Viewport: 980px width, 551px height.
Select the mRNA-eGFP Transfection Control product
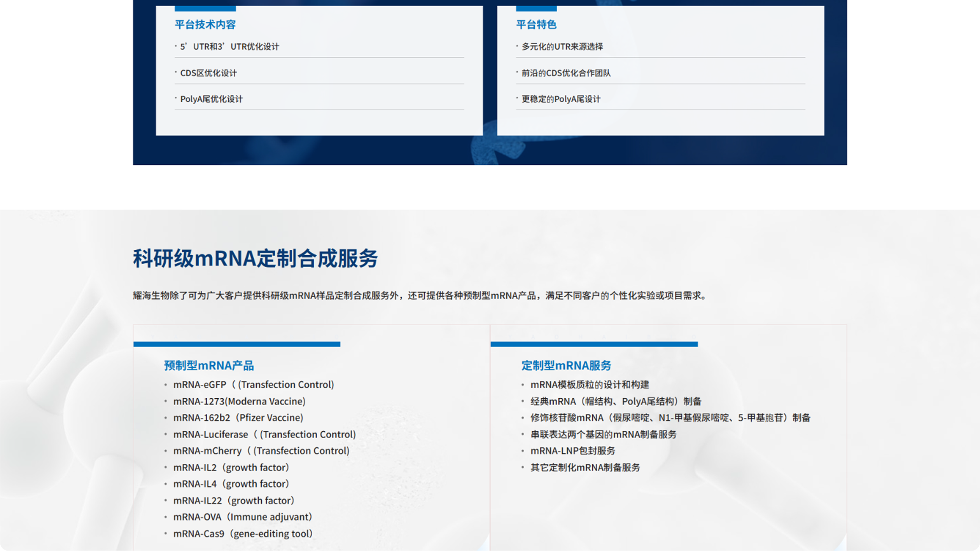coord(254,385)
